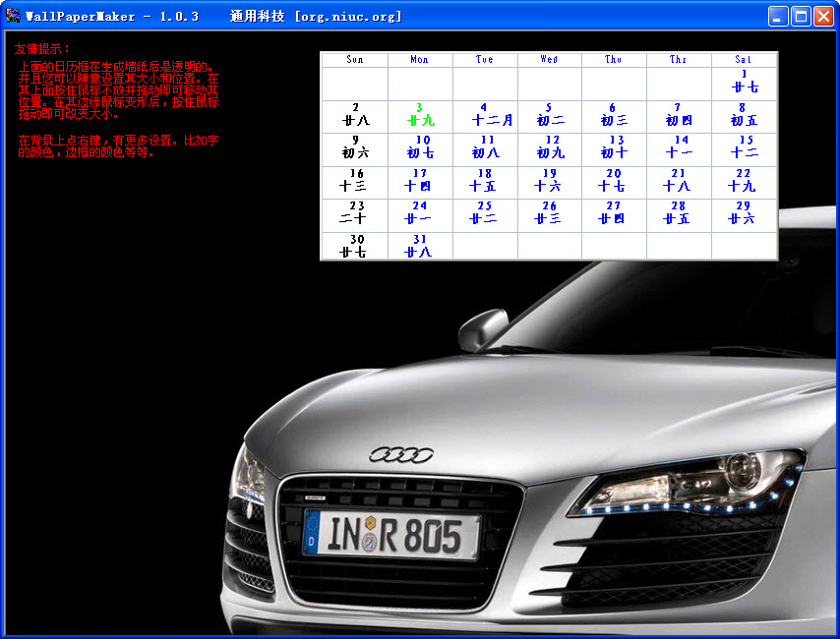Select day 15 十二 calendar cell
The width and height of the screenshot is (840, 639).
tap(745, 149)
